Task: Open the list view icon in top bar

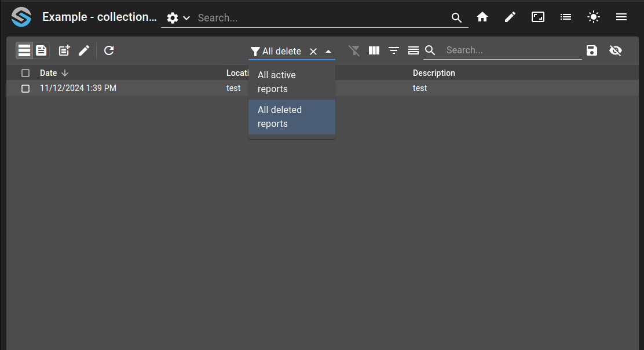Action: tap(566, 17)
